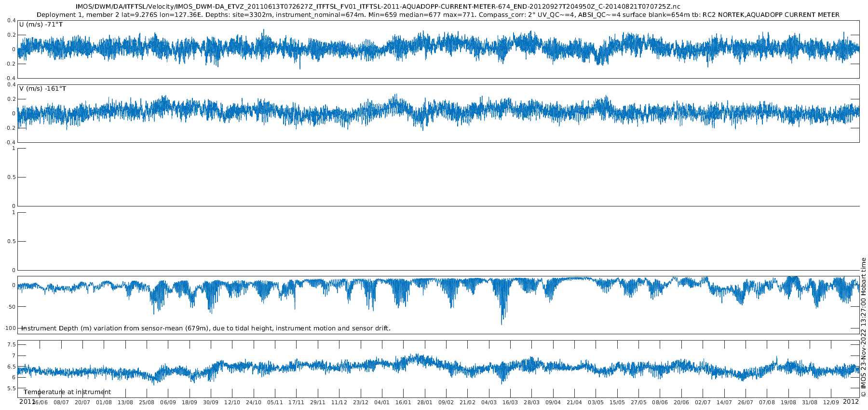Select the 09/04 date tick label
Viewport: 868px width, 410px height.
point(553,403)
